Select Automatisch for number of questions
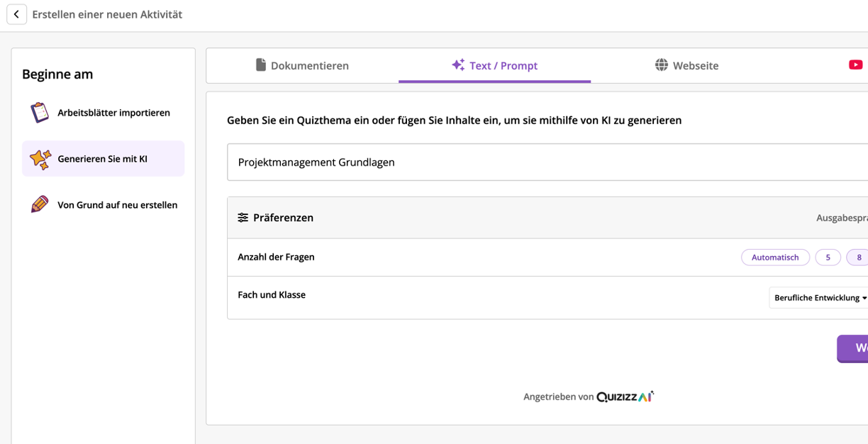The image size is (868, 444). 774,257
